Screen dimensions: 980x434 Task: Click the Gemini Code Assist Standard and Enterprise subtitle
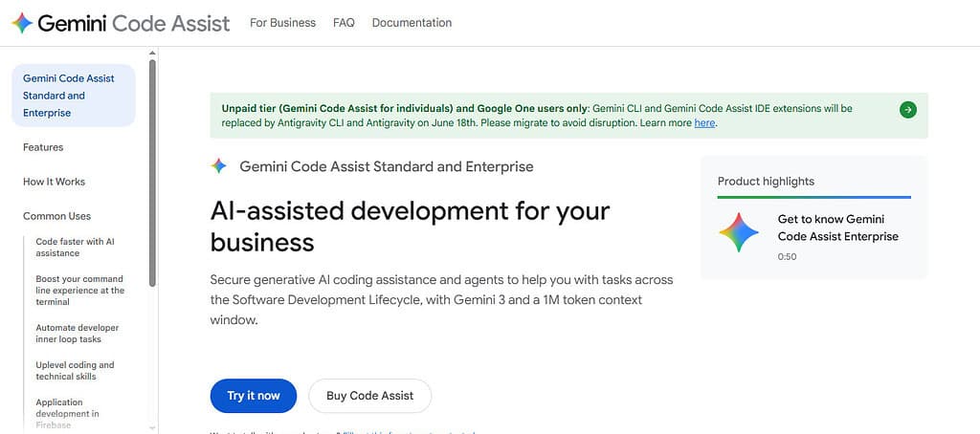click(x=387, y=166)
